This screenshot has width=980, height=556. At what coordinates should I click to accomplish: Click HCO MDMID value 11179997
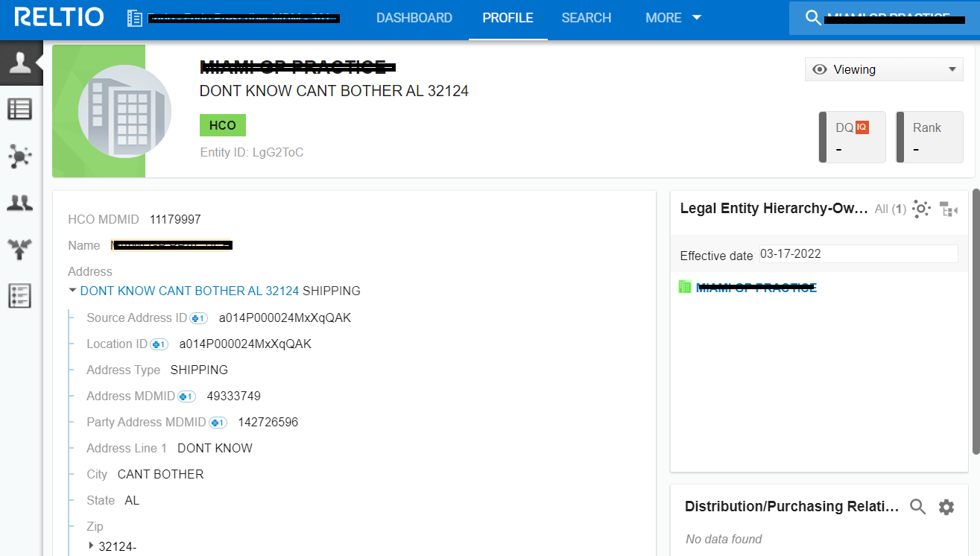tap(175, 220)
